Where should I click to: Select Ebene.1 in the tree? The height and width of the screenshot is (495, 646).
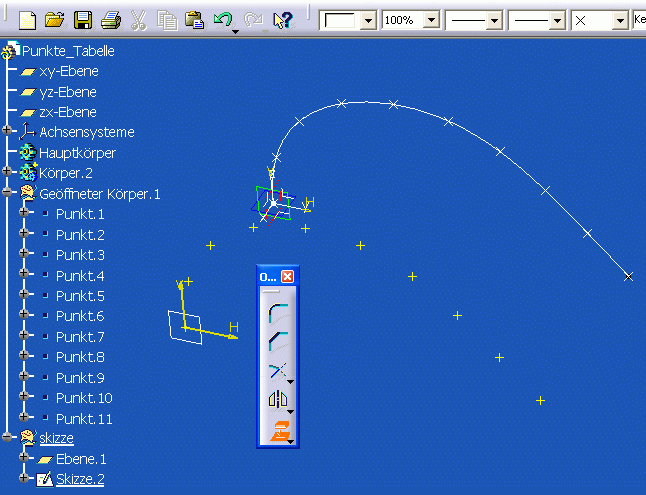(x=81, y=459)
